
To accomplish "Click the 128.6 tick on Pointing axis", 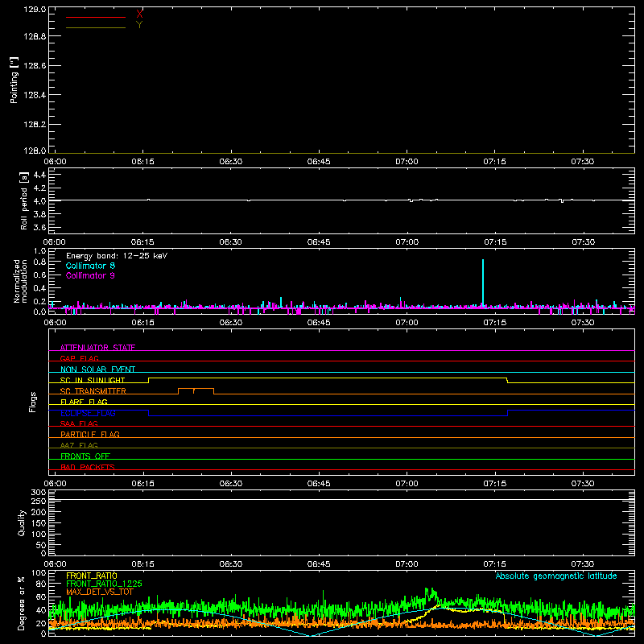I will click(35, 66).
